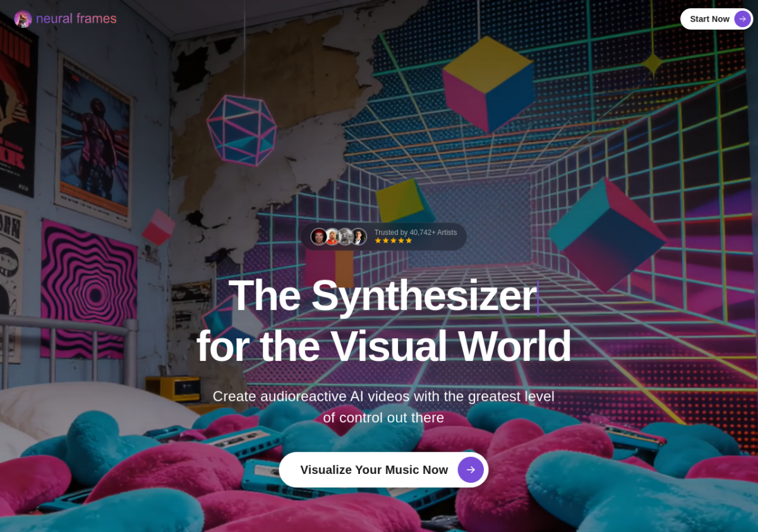Click the Trusted by 40,742+ Artists text

pyautogui.click(x=415, y=232)
